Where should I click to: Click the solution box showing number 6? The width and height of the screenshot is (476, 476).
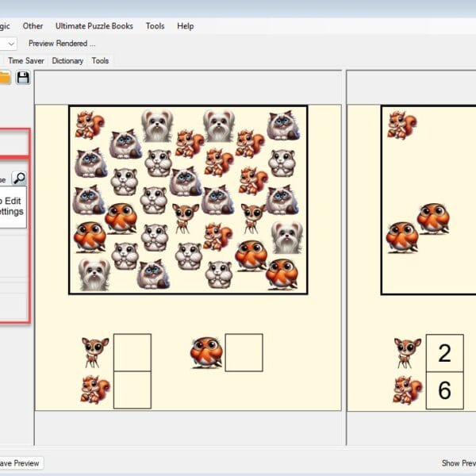[x=445, y=390]
